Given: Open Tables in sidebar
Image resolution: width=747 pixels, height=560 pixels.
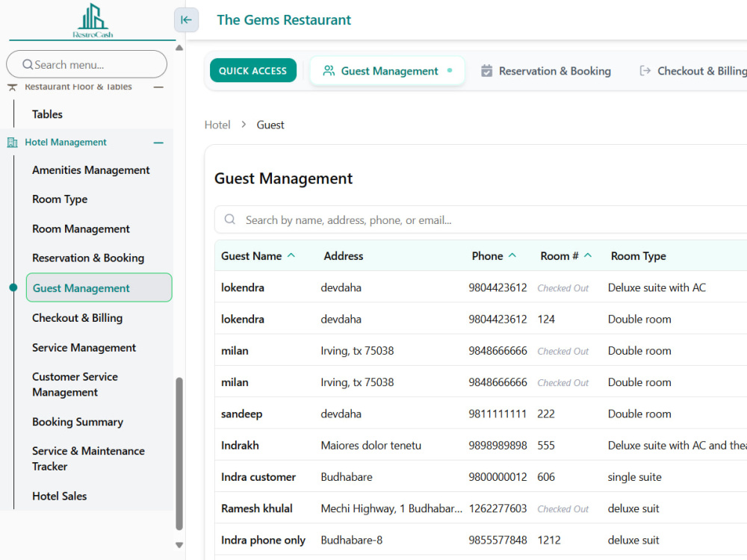Looking at the screenshot, I should (47, 114).
